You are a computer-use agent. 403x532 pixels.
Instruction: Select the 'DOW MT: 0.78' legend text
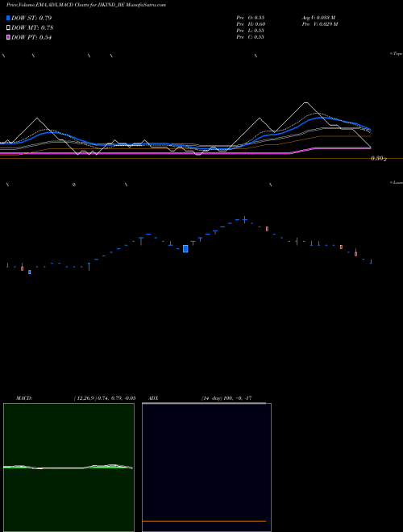coord(32,28)
